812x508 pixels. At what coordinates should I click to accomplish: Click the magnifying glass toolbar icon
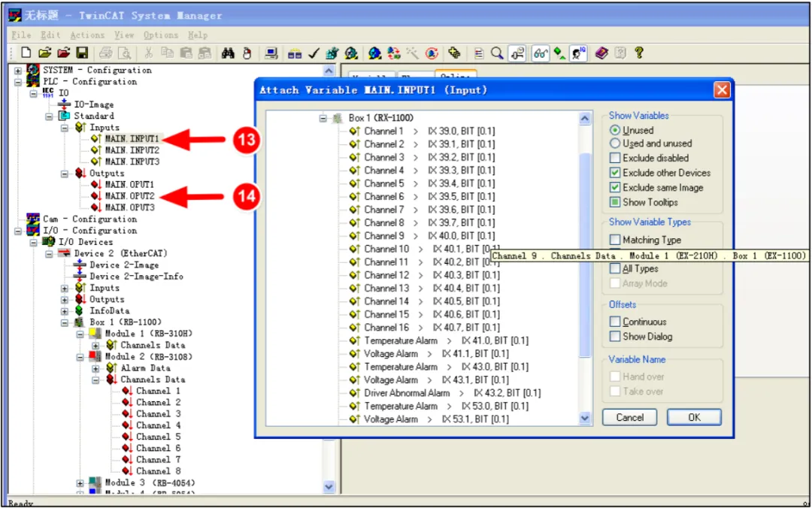[x=497, y=53]
